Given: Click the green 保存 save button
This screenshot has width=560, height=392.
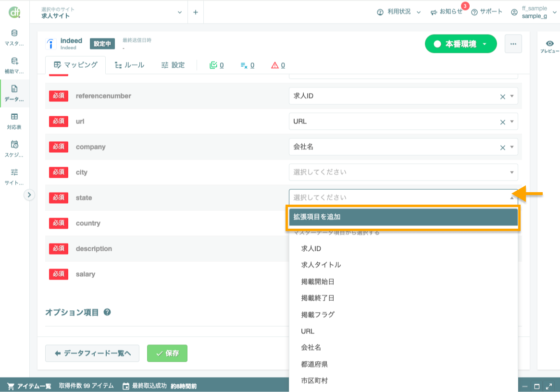Looking at the screenshot, I should [x=167, y=353].
